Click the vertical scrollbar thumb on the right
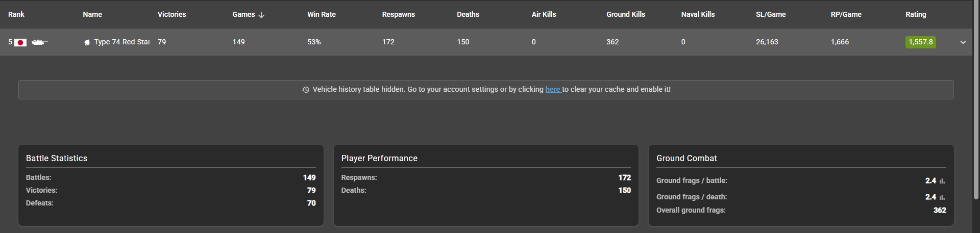The height and width of the screenshot is (233, 980). pos(976,102)
